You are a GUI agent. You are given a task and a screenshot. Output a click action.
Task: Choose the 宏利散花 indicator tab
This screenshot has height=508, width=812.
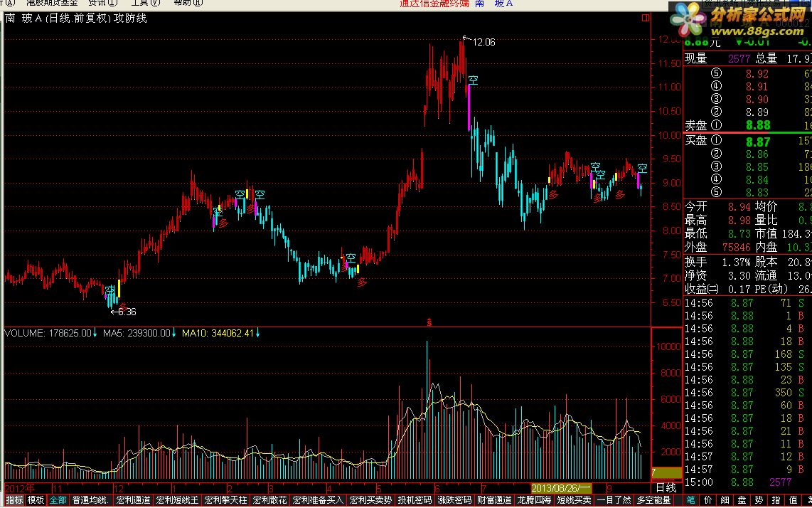tap(269, 501)
